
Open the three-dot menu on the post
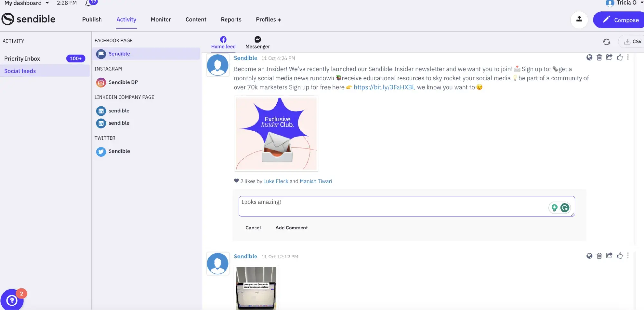tap(628, 57)
